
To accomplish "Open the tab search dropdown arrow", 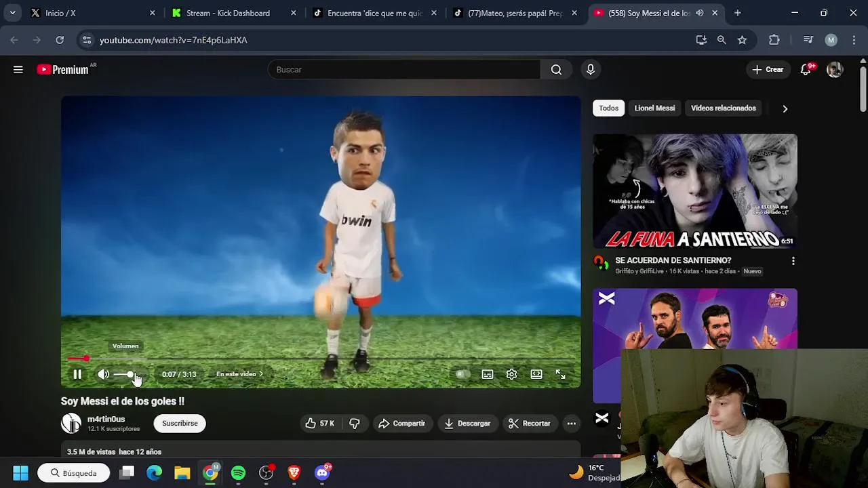I will point(12,13).
